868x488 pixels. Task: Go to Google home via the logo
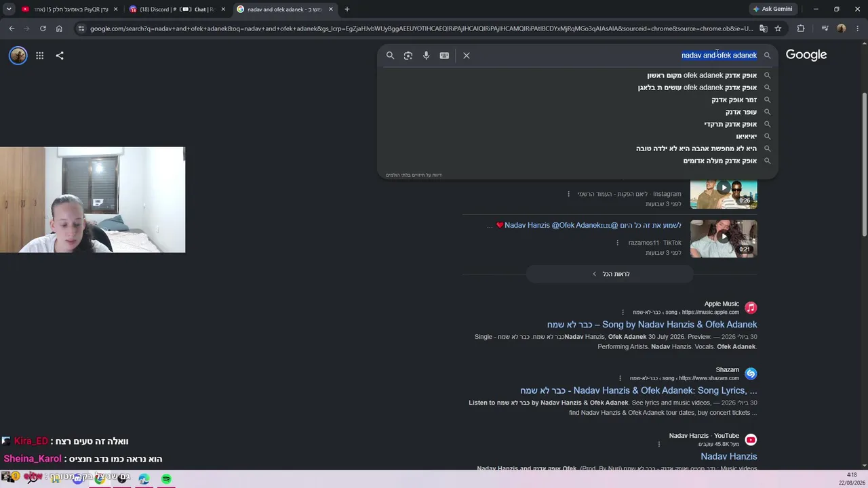tap(806, 55)
